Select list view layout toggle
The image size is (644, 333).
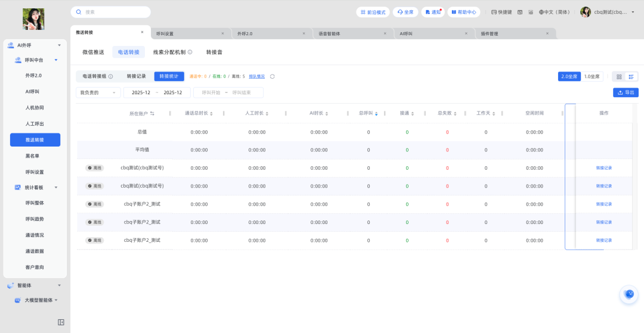631,76
